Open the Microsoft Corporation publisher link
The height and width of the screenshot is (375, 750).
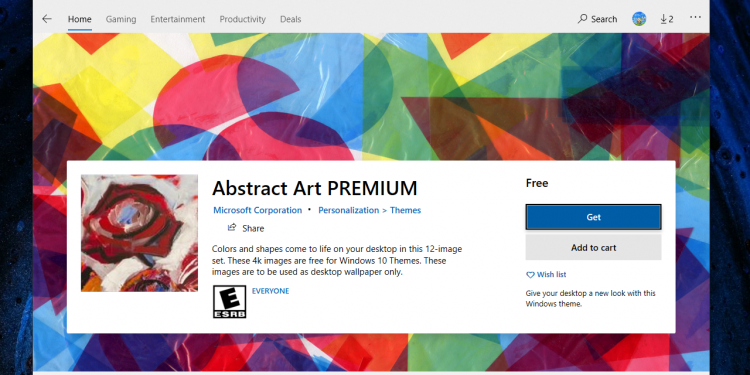click(257, 210)
